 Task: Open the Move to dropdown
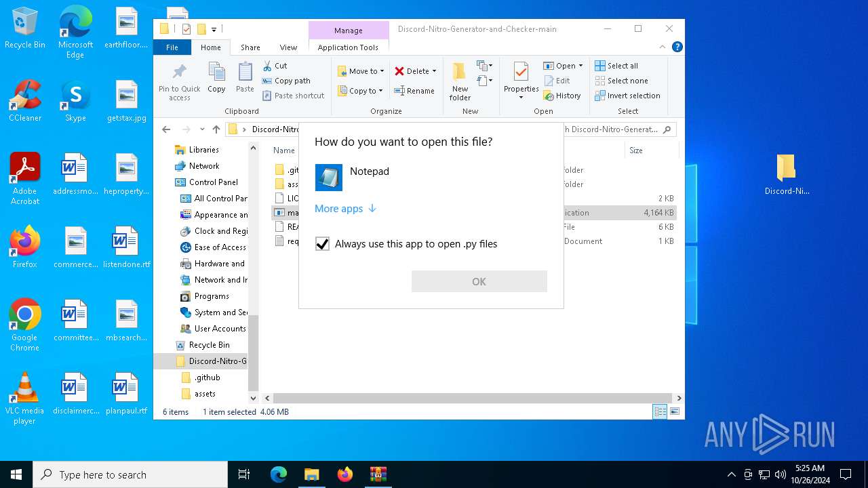click(x=361, y=71)
